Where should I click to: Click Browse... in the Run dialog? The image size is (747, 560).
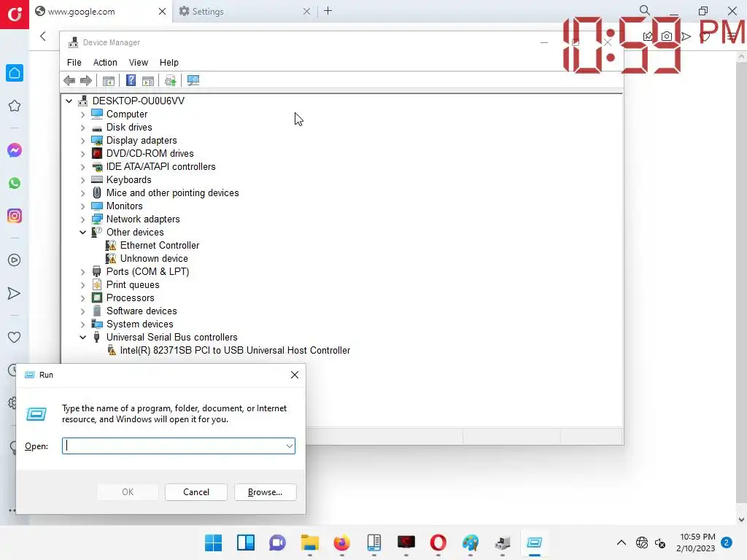click(x=266, y=492)
